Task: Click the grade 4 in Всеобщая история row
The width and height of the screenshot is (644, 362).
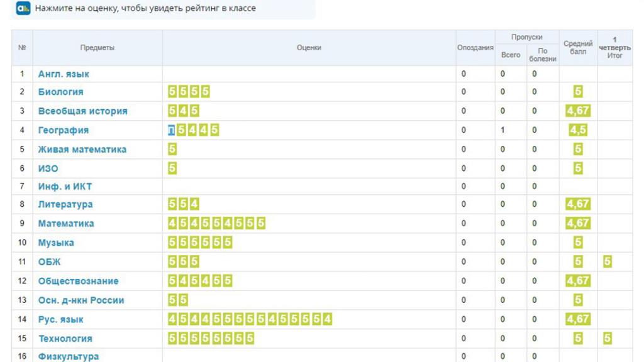Action: [183, 111]
